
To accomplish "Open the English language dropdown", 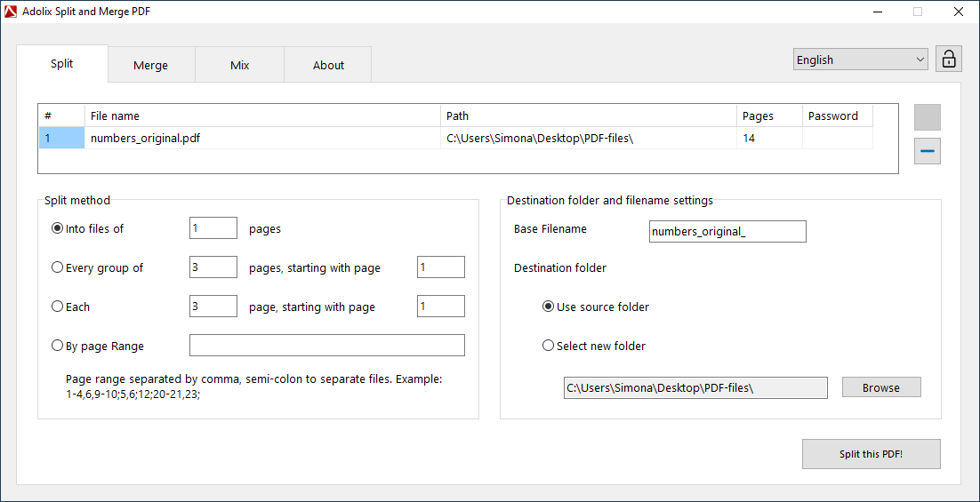I will pyautogui.click(x=860, y=60).
